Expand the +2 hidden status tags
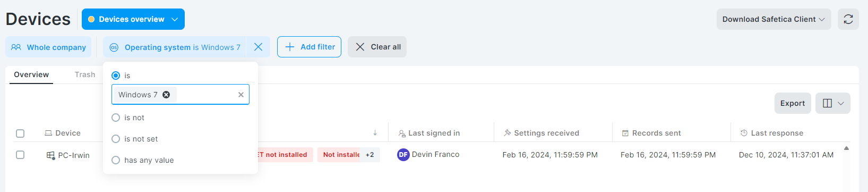 [x=370, y=155]
